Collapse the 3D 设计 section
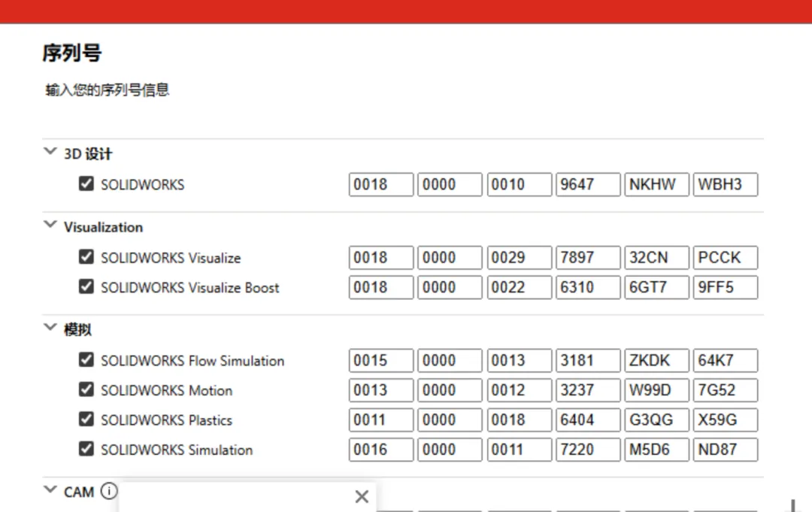The height and width of the screenshot is (512, 812). pos(50,152)
